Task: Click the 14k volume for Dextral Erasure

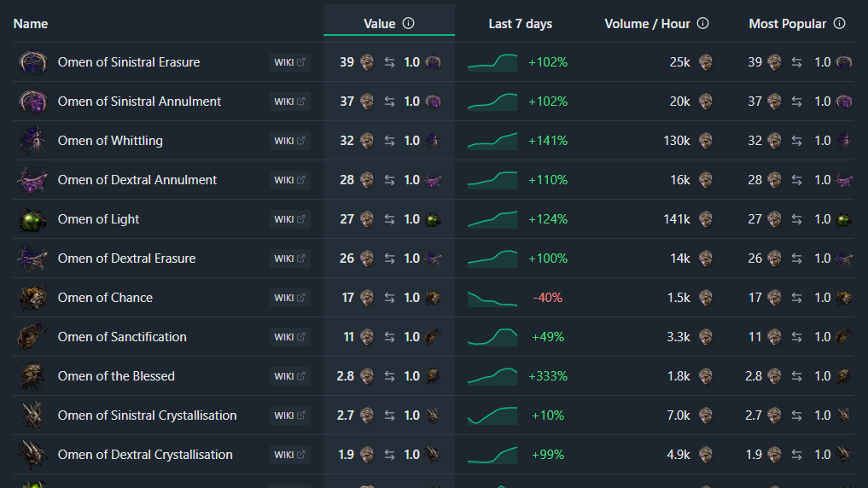Action: (679, 259)
